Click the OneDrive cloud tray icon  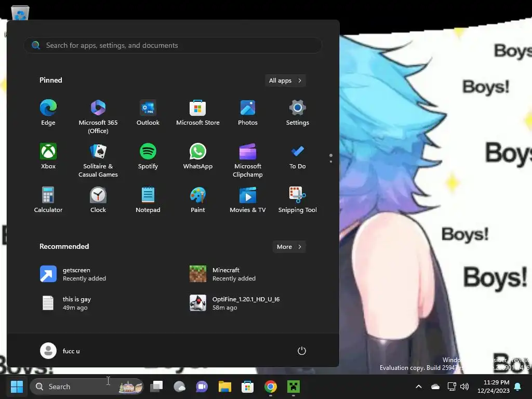click(435, 387)
